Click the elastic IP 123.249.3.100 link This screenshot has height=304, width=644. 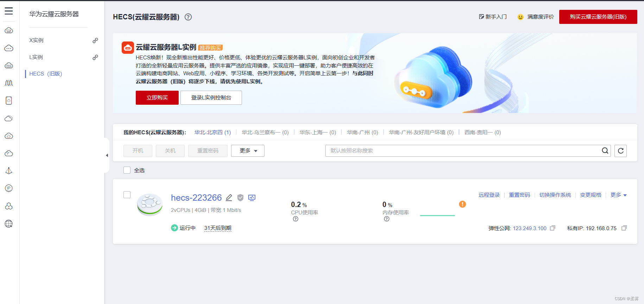[530, 228]
